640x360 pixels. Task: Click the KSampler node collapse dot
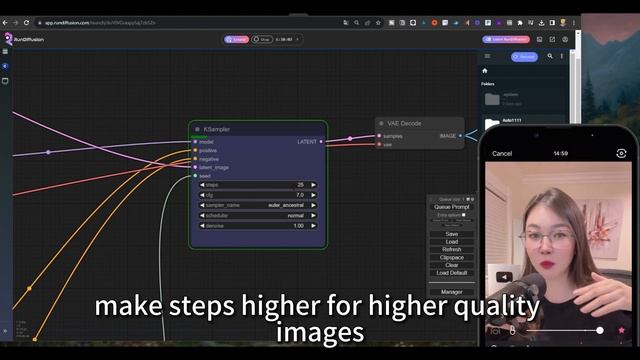click(197, 129)
